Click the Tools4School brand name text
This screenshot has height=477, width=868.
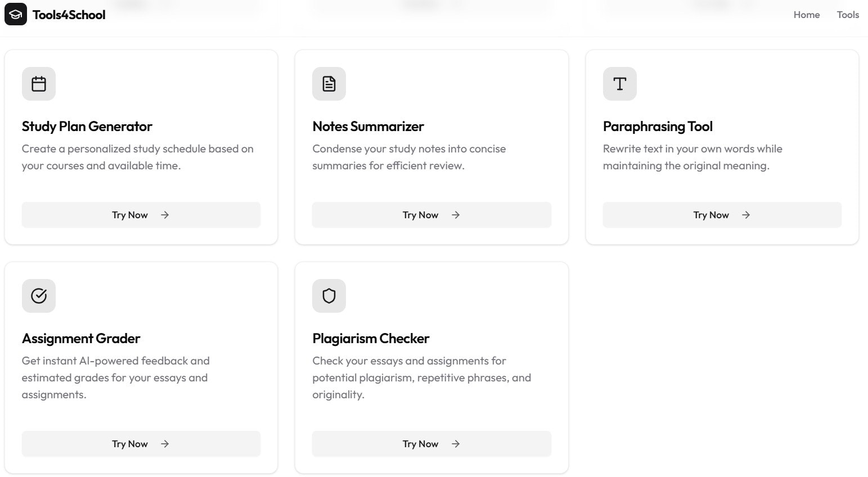point(69,14)
